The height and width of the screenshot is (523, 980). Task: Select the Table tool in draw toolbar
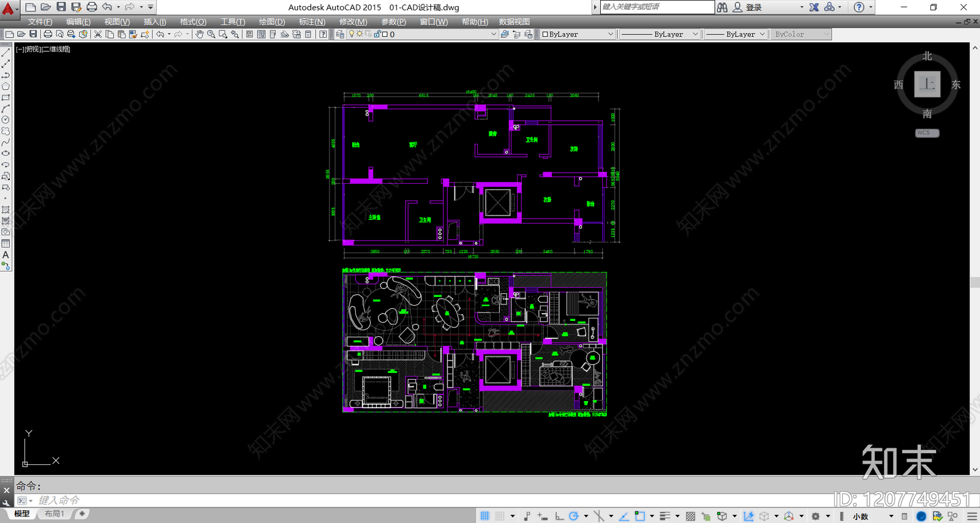pyautogui.click(x=6, y=244)
